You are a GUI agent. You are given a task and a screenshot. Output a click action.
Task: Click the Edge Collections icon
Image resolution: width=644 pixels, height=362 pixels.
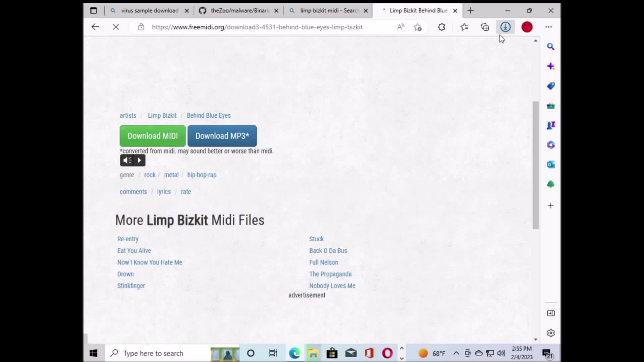pyautogui.click(x=485, y=27)
